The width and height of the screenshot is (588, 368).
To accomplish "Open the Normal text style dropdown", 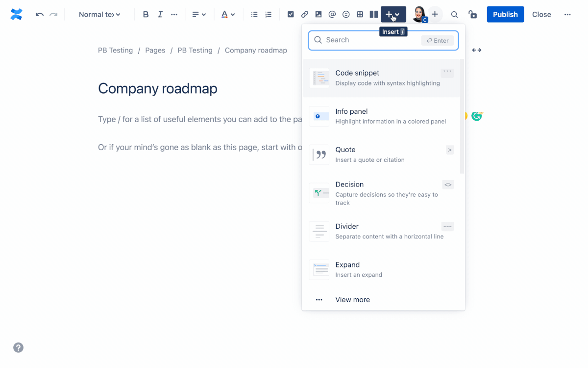I will pos(99,15).
